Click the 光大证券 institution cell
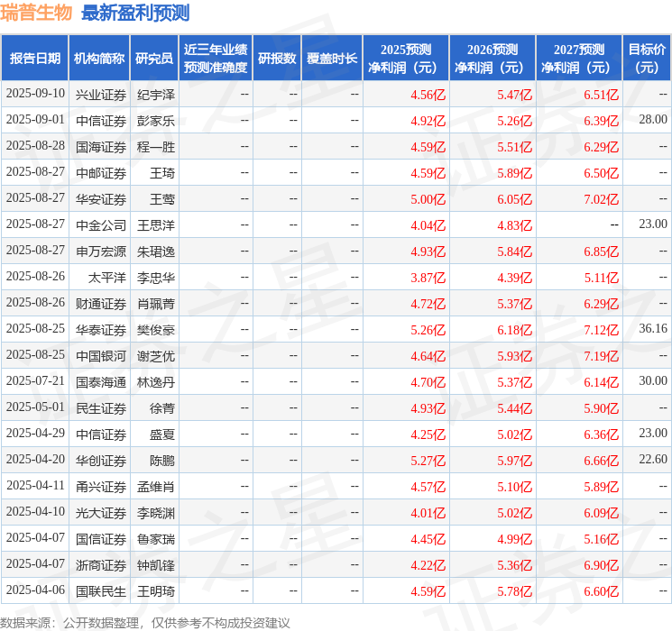 101,513
